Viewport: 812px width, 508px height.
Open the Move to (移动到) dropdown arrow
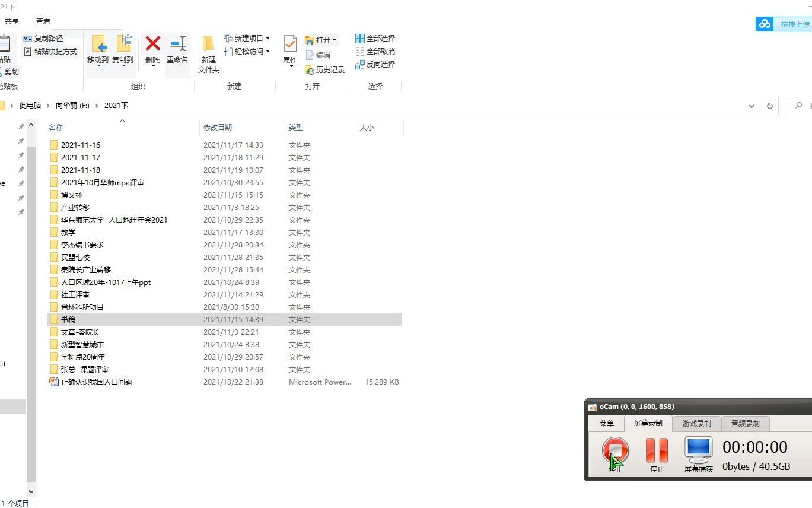tap(98, 66)
